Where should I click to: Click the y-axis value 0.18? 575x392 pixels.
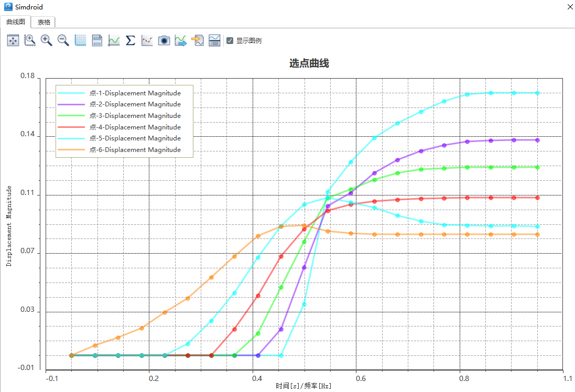27,76
